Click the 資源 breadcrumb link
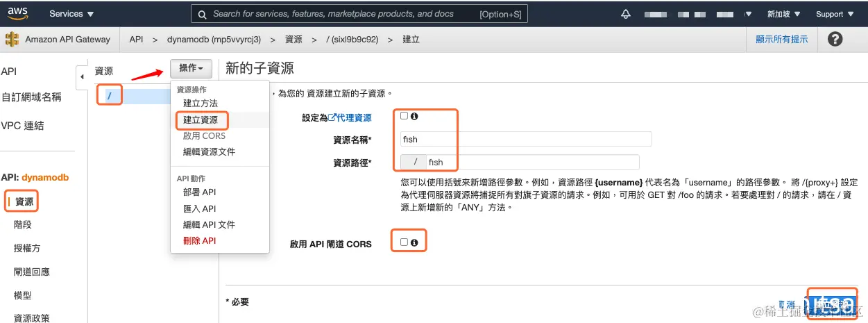Screen dimensions: 868x323 pos(293,40)
